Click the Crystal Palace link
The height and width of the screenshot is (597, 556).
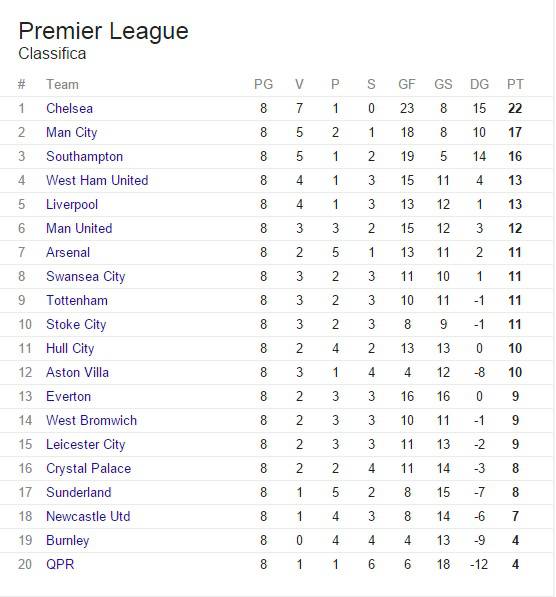[88, 469]
